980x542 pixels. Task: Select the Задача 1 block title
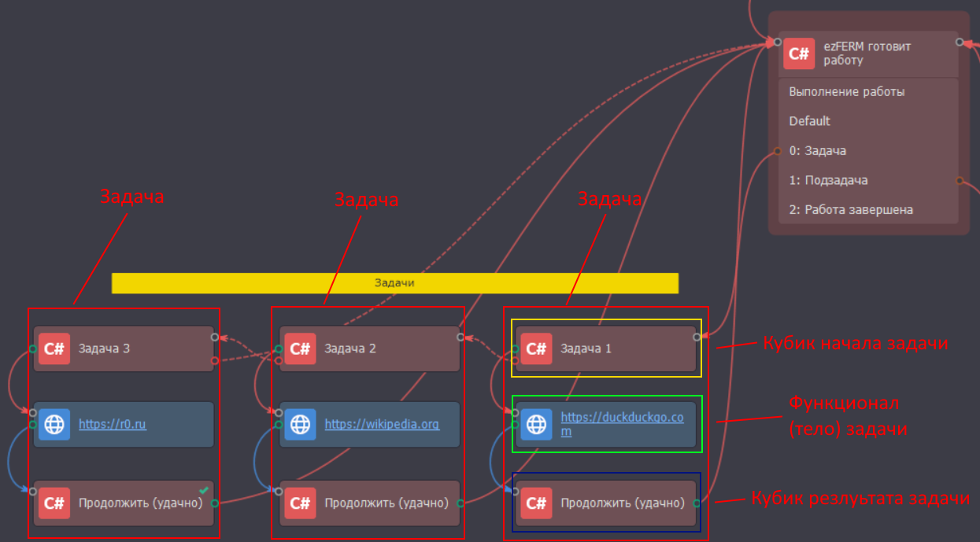pyautogui.click(x=586, y=348)
